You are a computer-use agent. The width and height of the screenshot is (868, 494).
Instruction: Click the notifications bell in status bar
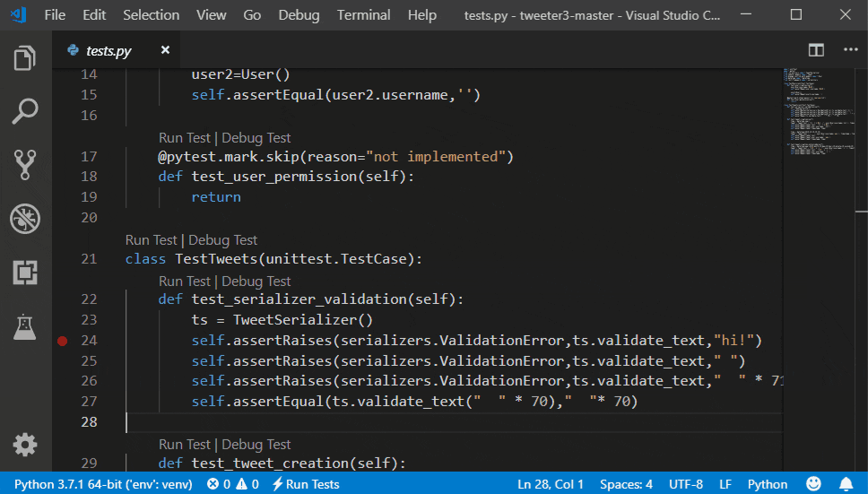[846, 484]
